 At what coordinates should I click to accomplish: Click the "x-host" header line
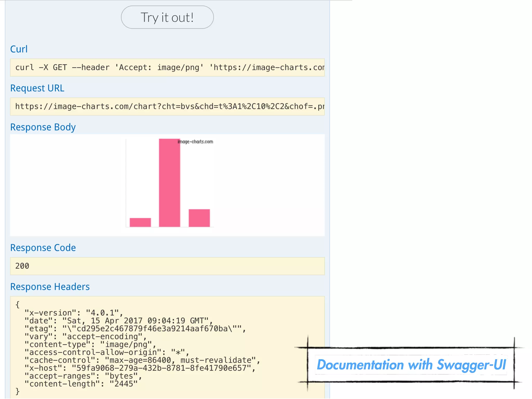click(140, 368)
